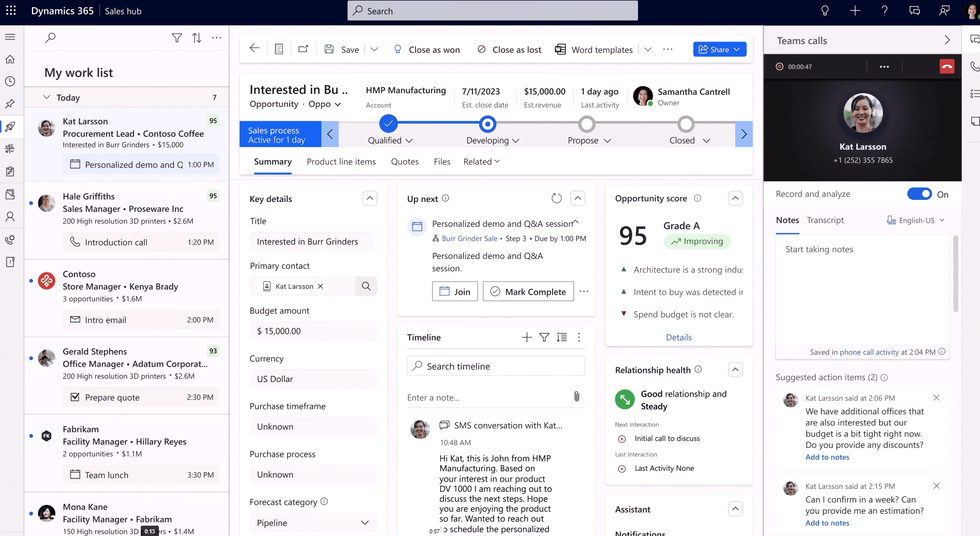Search the work list with the magnifier icon
The image size is (980, 536).
pyautogui.click(x=50, y=38)
